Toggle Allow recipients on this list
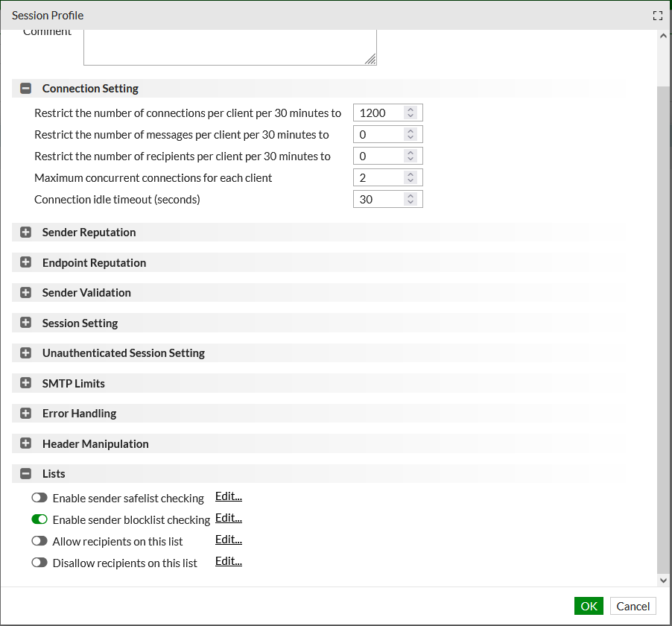This screenshot has height=626, width=672. [x=39, y=541]
